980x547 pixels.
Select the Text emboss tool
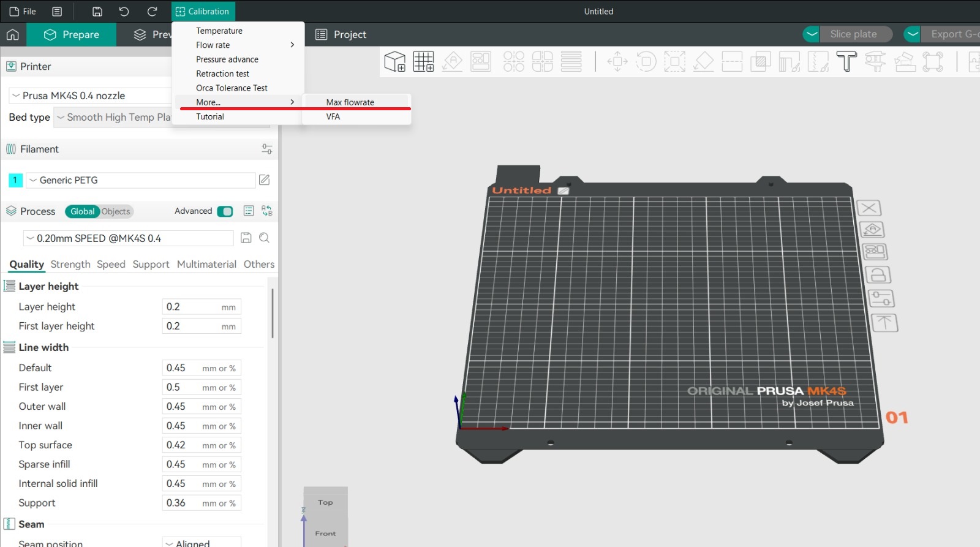[x=846, y=62]
